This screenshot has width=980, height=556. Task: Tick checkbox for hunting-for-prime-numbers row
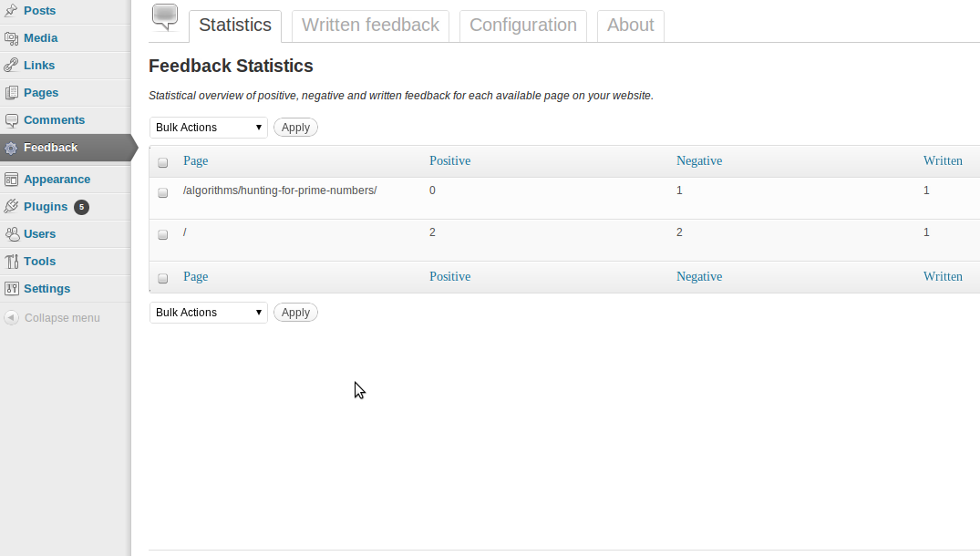coord(162,192)
